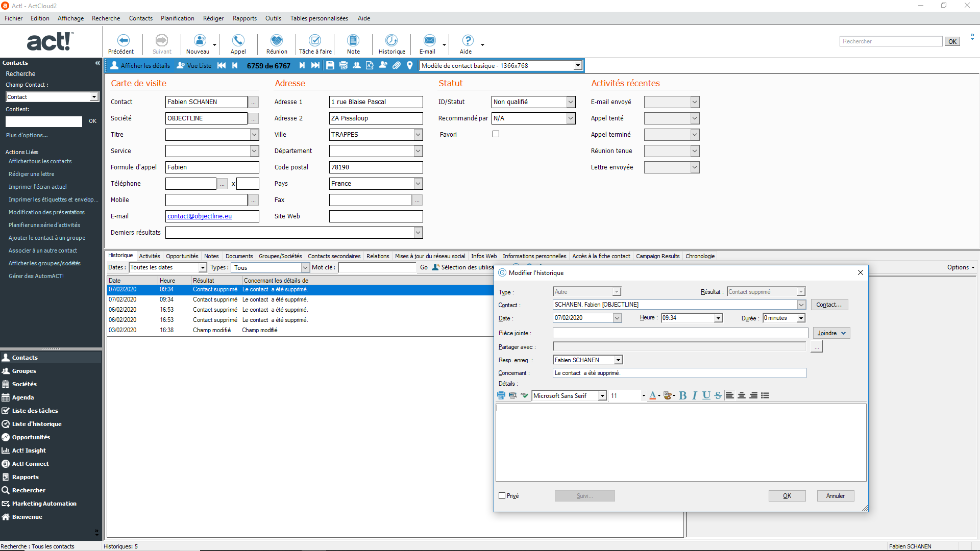Open the Pays dropdown
This screenshot has height=551, width=980.
point(418,184)
